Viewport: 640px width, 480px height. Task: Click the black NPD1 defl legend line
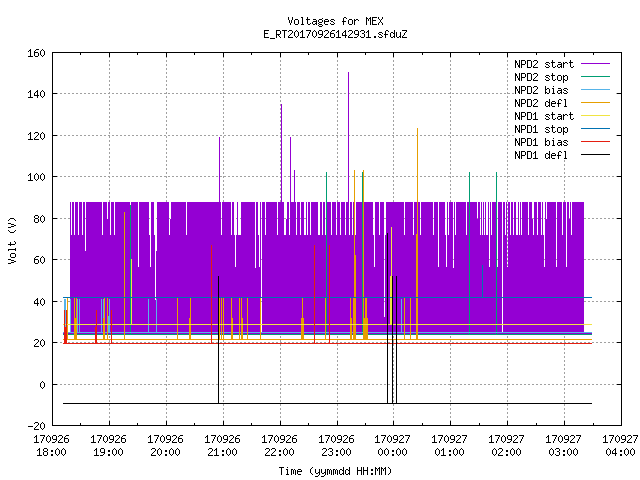click(595, 155)
